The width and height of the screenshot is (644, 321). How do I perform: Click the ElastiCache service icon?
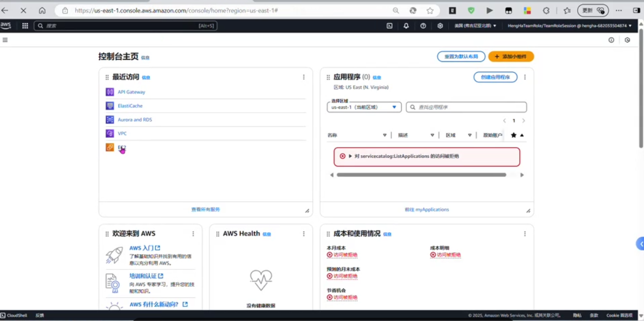coord(109,106)
